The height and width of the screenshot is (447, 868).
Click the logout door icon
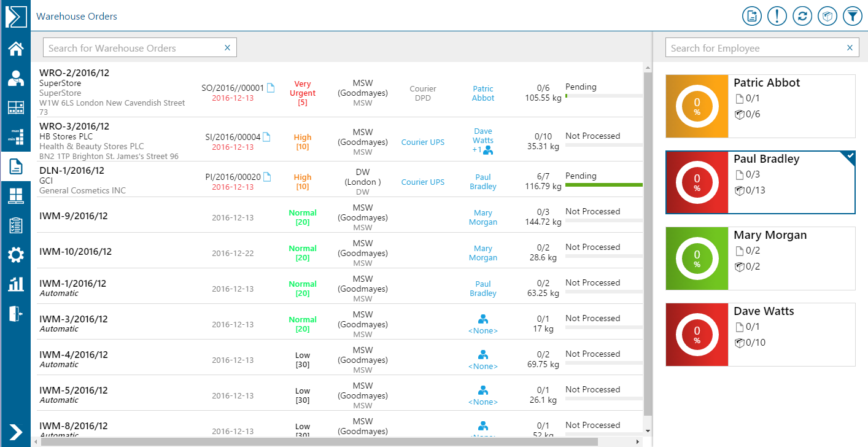pos(15,313)
